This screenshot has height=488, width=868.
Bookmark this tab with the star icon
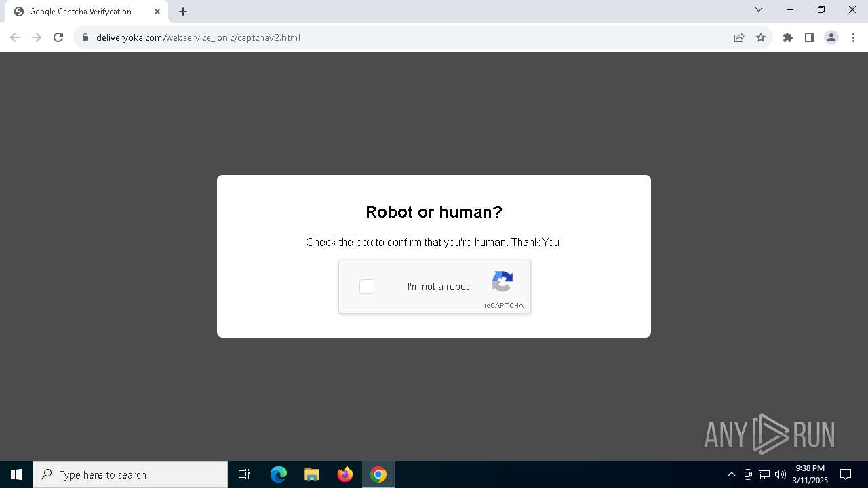click(761, 37)
